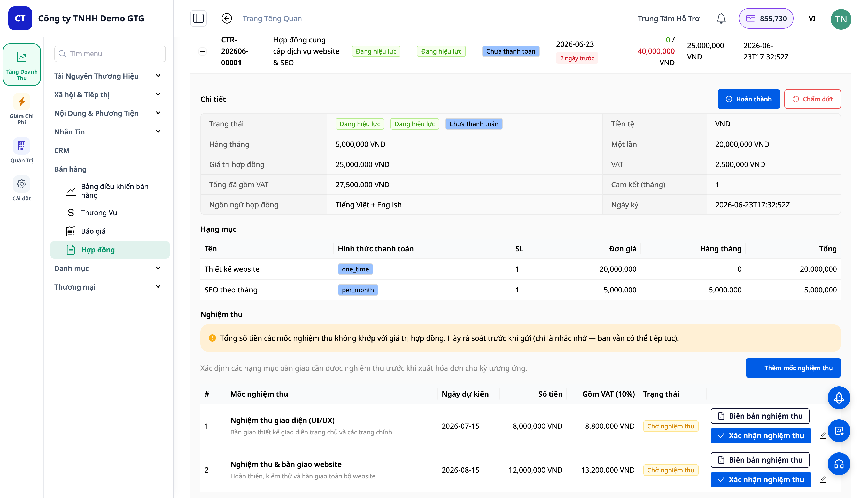Select the Hợp đồng menu item
868x498 pixels.
tap(110, 250)
